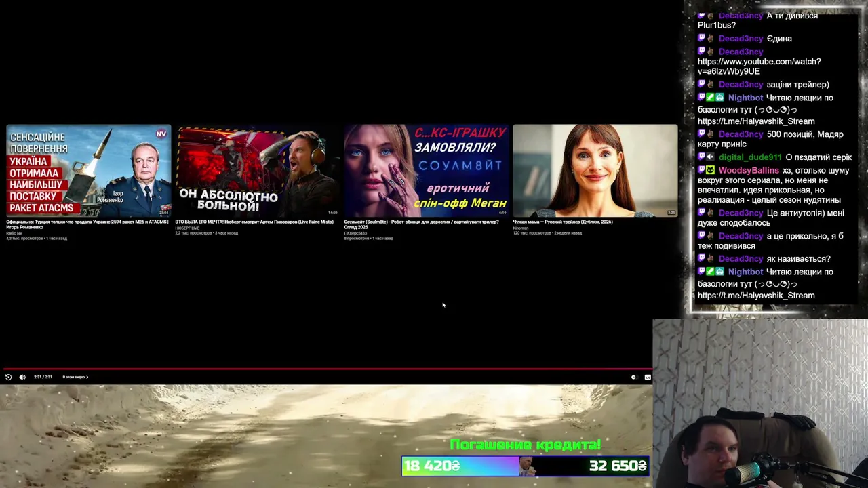Image resolution: width=868 pixels, height=488 pixels.
Task: Click the 32 650₴ goal amount
Action: 618,466
